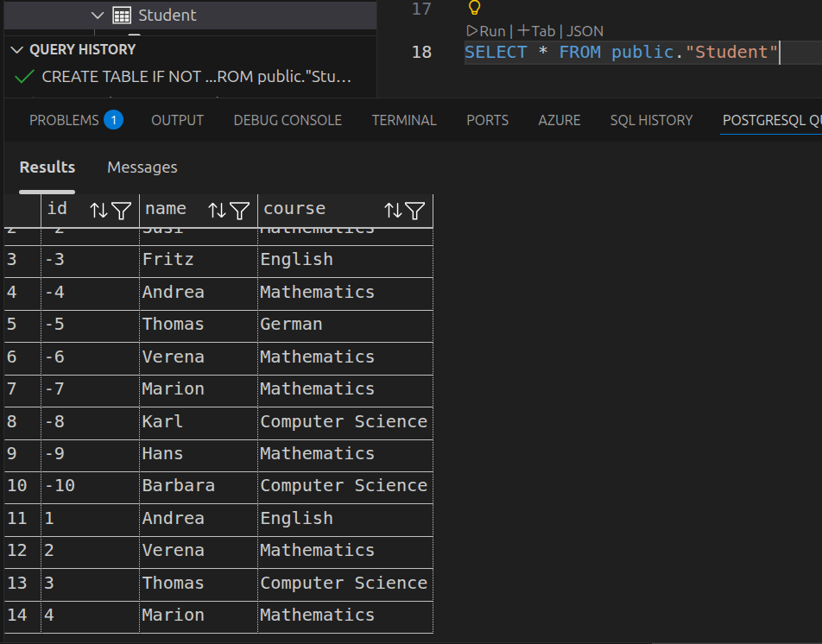The height and width of the screenshot is (644, 822).
Task: Collapse the Student tree node chevron
Action: [97, 16]
